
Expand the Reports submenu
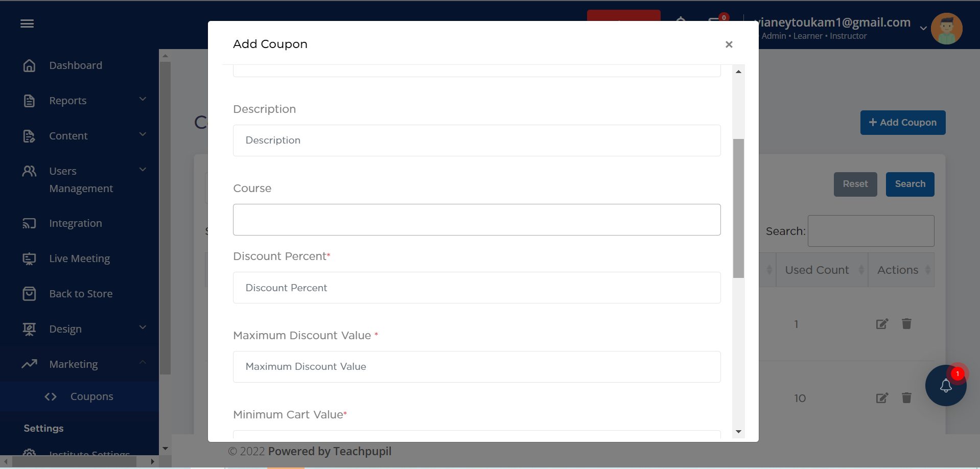point(143,99)
